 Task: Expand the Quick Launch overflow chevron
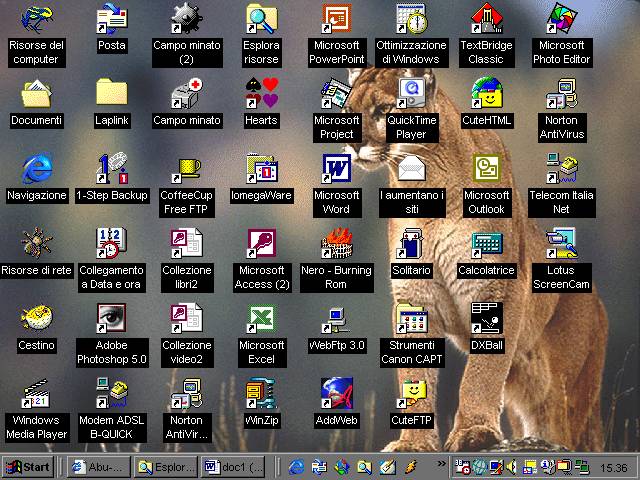tap(441, 463)
